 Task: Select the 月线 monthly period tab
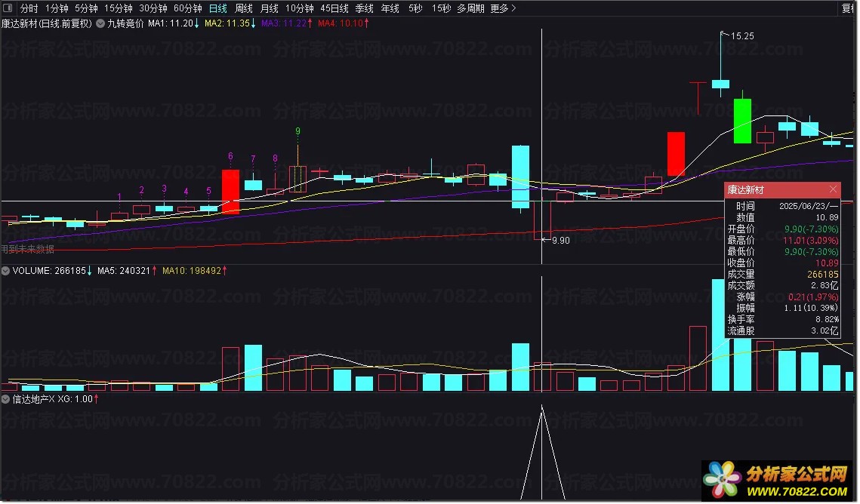270,8
